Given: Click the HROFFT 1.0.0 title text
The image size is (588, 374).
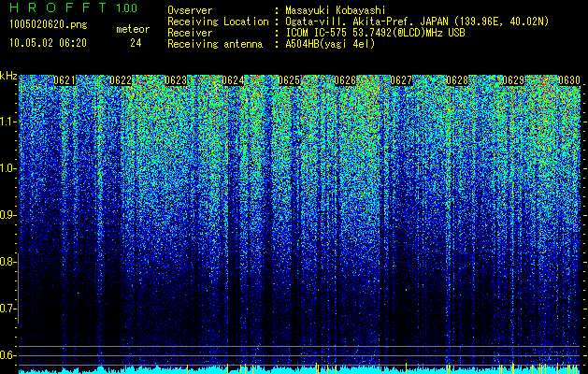Looking at the screenshot, I should 74,7.
